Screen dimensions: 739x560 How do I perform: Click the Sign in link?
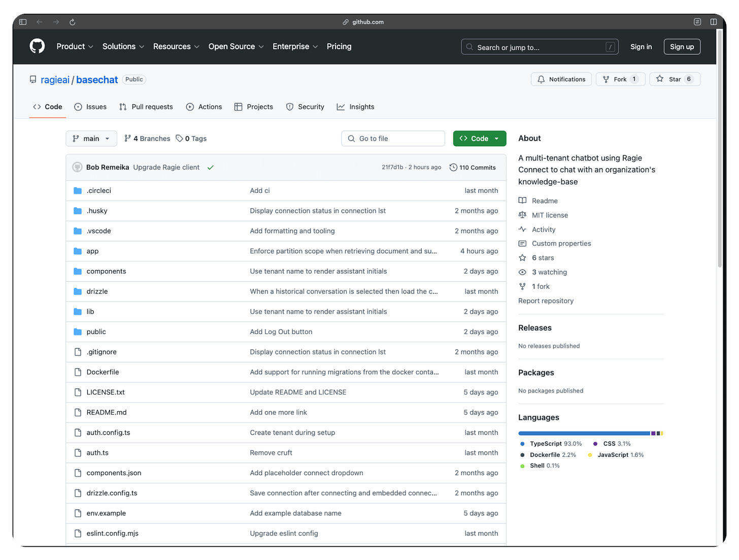coord(641,47)
